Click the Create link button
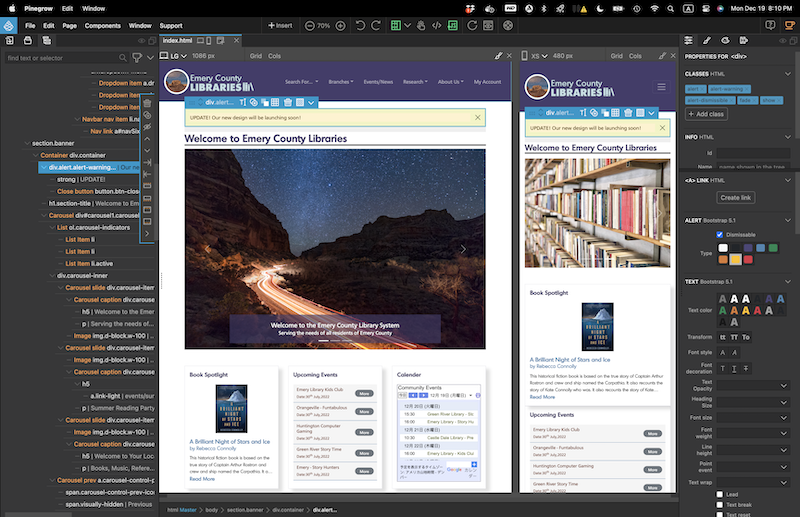Viewport: 800px width, 517px height. [x=738, y=197]
